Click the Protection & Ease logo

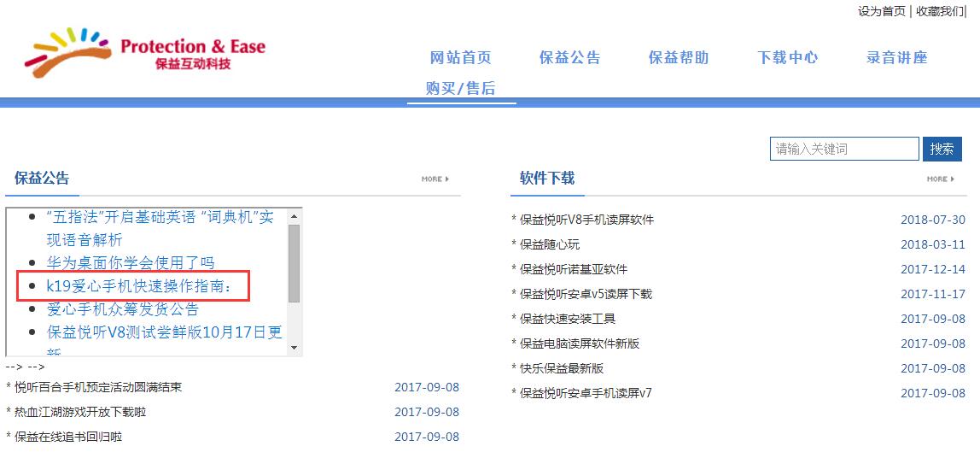tap(145, 53)
